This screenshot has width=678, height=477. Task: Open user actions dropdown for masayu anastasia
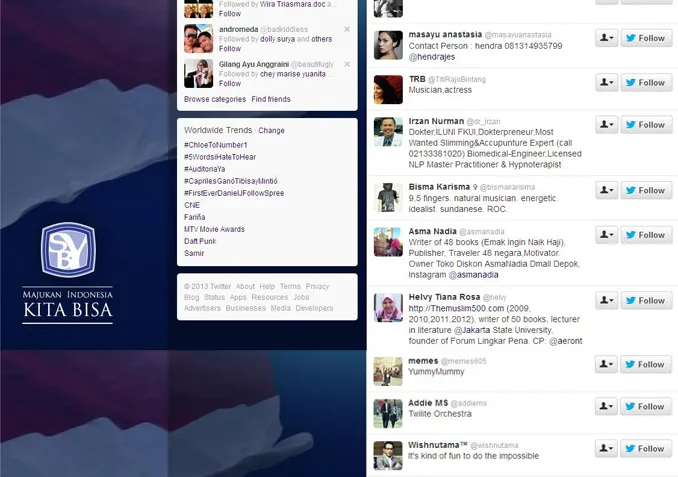point(607,38)
